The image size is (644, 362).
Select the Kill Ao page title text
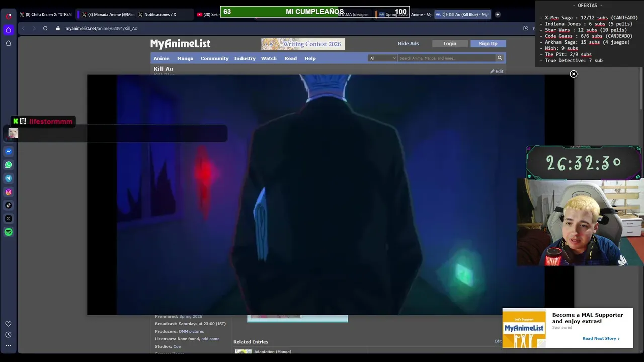point(164,69)
